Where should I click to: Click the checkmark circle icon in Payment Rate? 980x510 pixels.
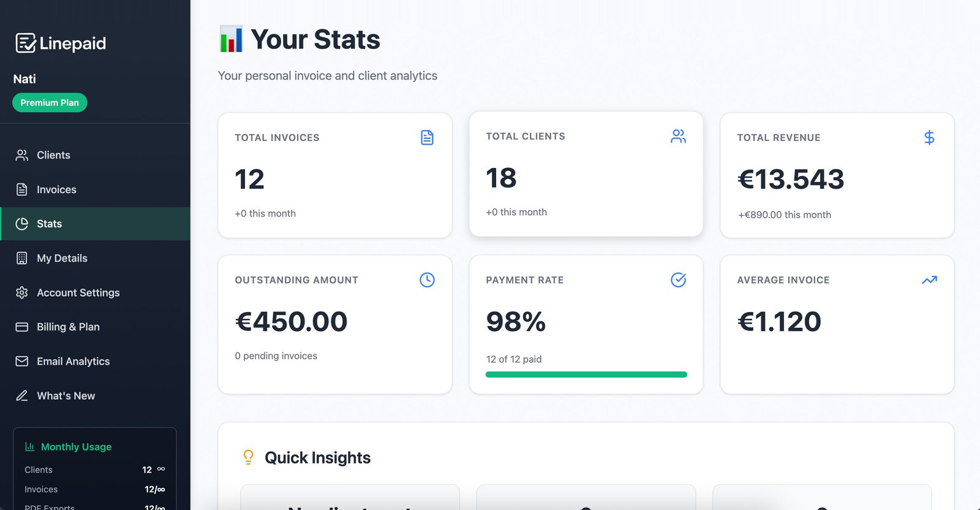pos(678,280)
